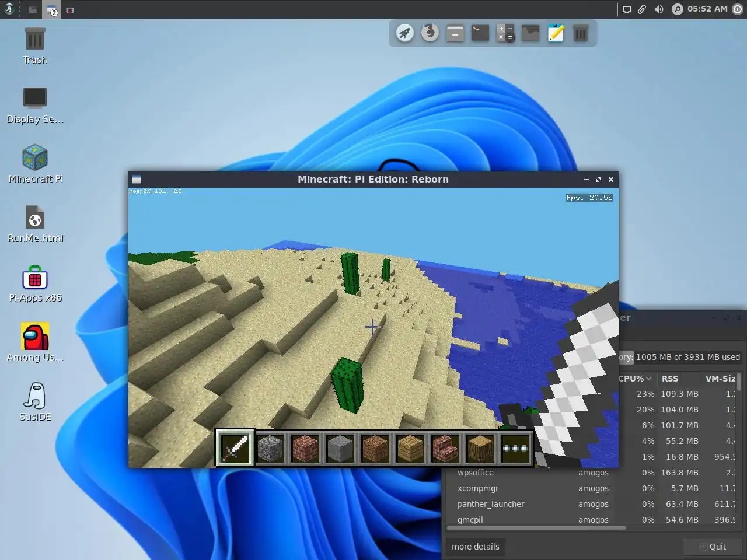Viewport: 747px width, 560px height.
Task: Open Firefox from the dock
Action: (x=430, y=33)
